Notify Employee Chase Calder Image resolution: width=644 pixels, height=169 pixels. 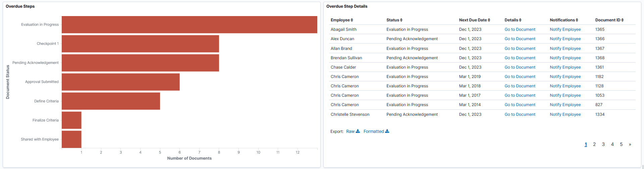(x=565, y=67)
